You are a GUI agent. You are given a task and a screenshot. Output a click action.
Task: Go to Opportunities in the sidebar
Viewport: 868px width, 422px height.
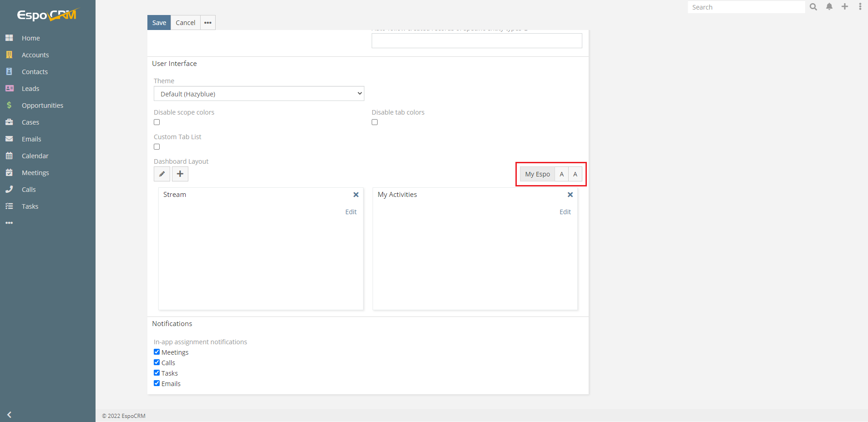pos(9,105)
